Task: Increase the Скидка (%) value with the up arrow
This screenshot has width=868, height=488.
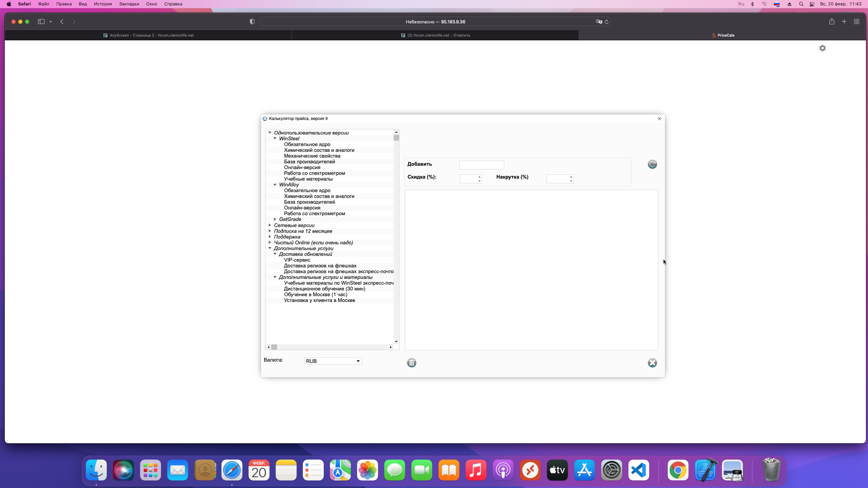Action: [479, 177]
